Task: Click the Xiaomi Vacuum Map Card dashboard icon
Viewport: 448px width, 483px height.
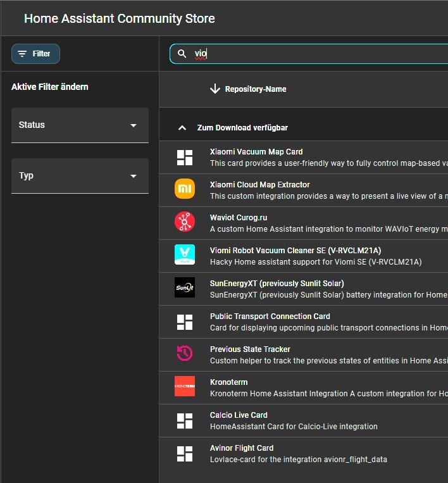Action: pyautogui.click(x=185, y=158)
